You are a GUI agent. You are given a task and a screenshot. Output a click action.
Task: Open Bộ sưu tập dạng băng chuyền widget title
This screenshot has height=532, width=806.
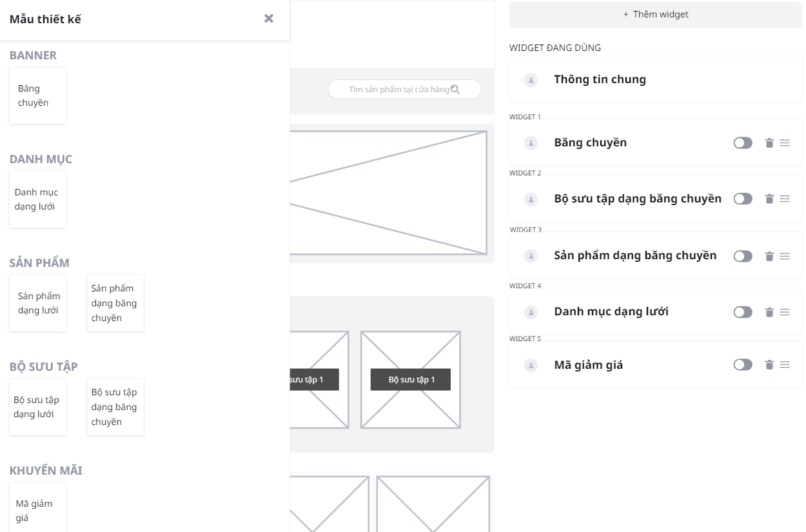[638, 199]
